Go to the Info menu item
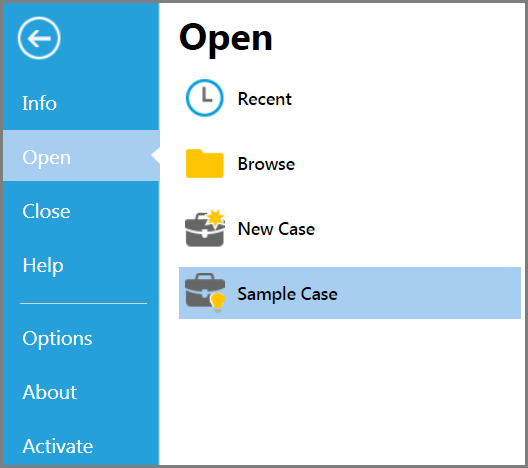This screenshot has width=528, height=468. click(x=39, y=103)
